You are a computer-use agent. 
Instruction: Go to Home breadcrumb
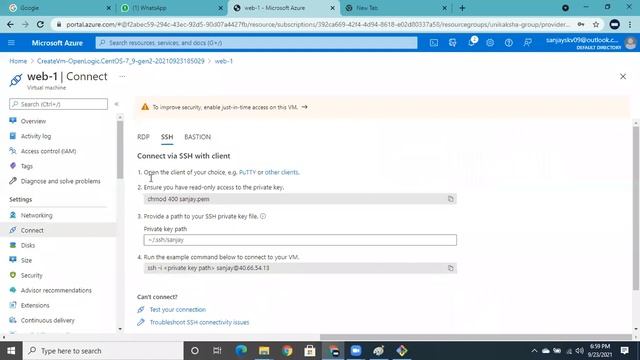18,61
